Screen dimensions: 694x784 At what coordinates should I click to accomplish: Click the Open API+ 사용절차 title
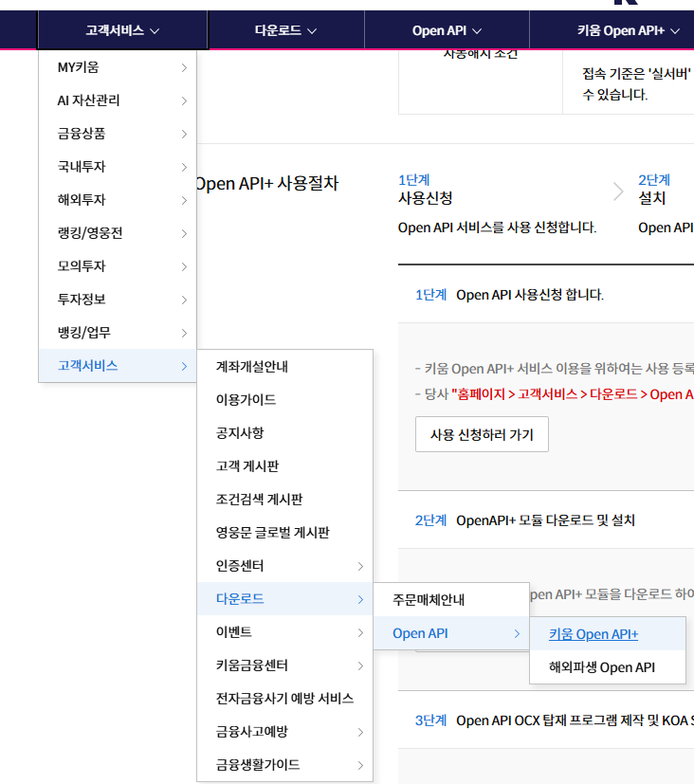point(267,184)
